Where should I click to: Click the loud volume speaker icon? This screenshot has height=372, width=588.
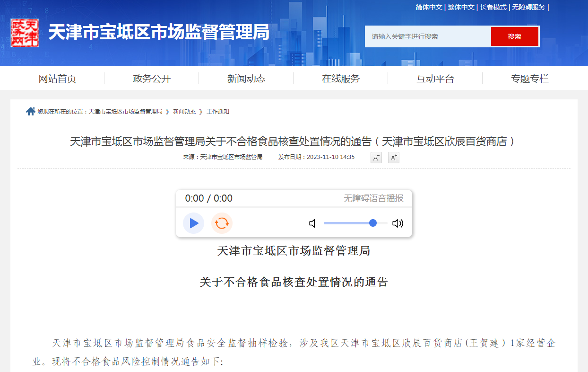(x=398, y=223)
